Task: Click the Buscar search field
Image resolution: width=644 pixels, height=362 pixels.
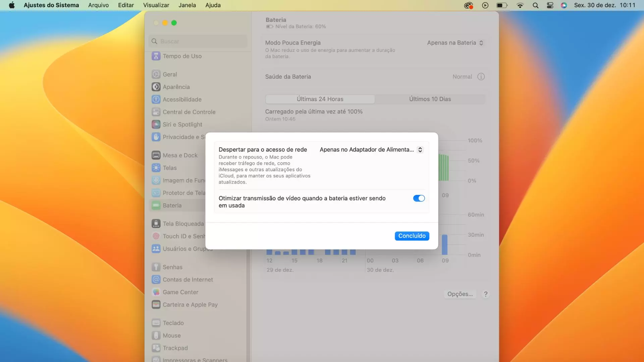Action: point(197,41)
